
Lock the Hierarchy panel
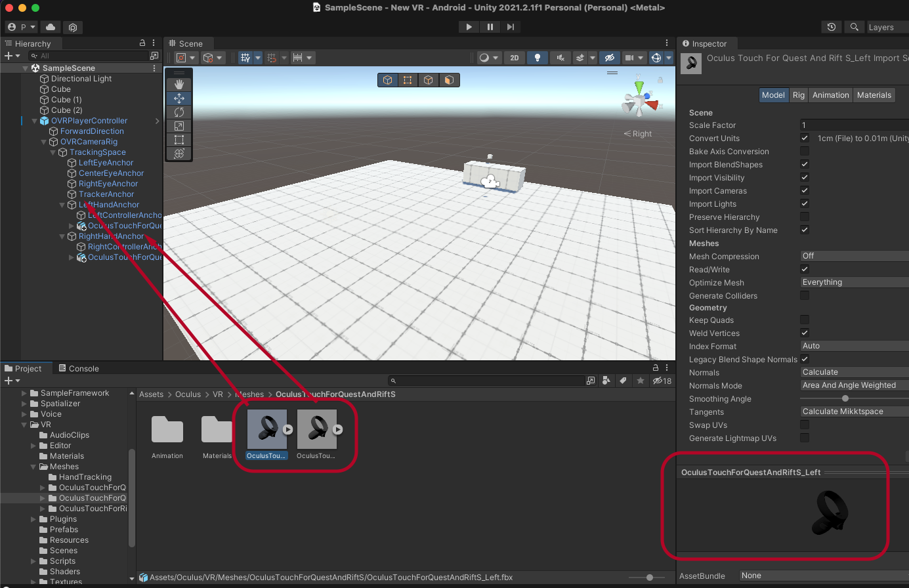click(142, 43)
